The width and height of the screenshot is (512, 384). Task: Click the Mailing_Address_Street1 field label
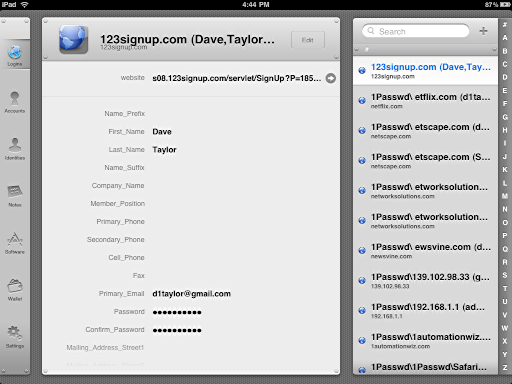(x=105, y=348)
